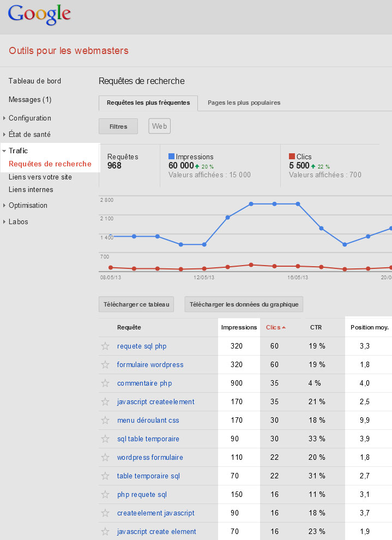
Task: Click the Clics total 5 500
Action: (299, 166)
